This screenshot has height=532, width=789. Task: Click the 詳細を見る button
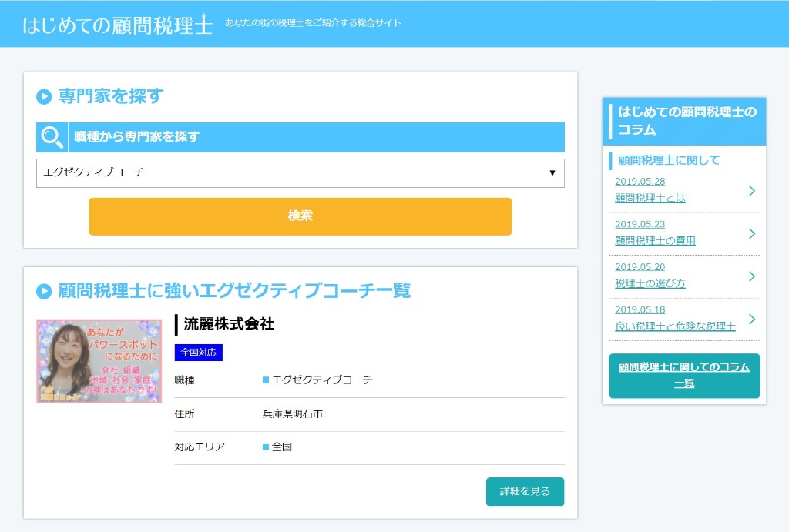coord(525,491)
